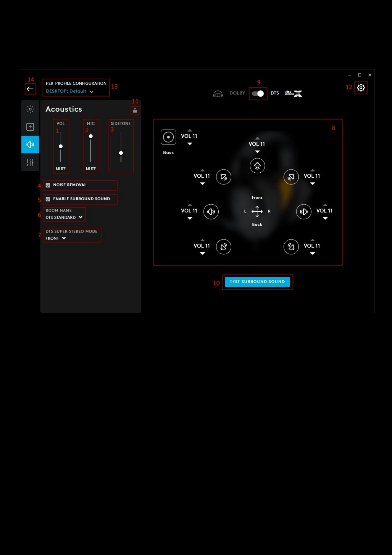Close the application window

pyautogui.click(x=370, y=75)
